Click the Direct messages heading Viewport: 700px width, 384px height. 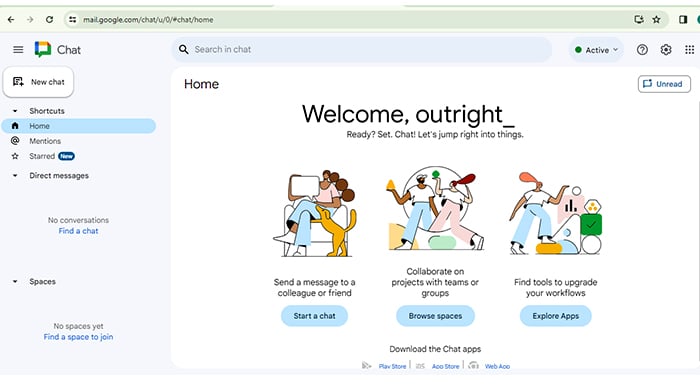tap(59, 175)
